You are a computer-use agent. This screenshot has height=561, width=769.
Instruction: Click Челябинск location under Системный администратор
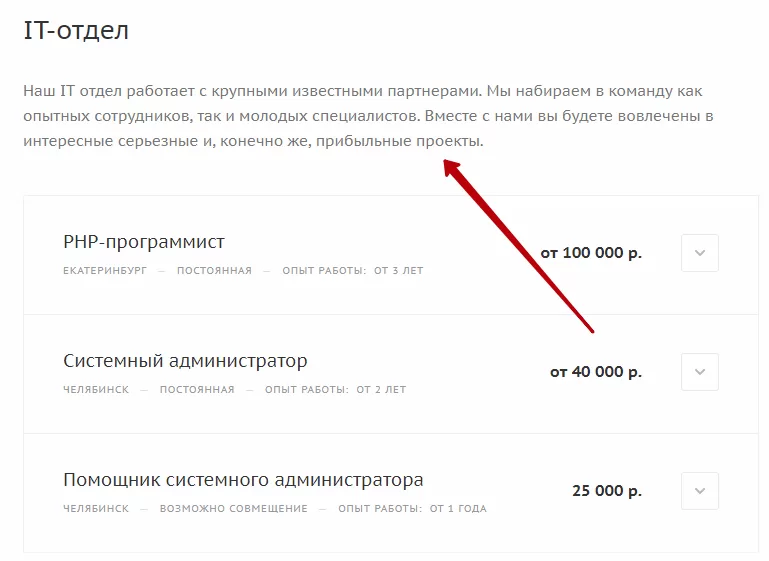pyautogui.click(x=96, y=390)
